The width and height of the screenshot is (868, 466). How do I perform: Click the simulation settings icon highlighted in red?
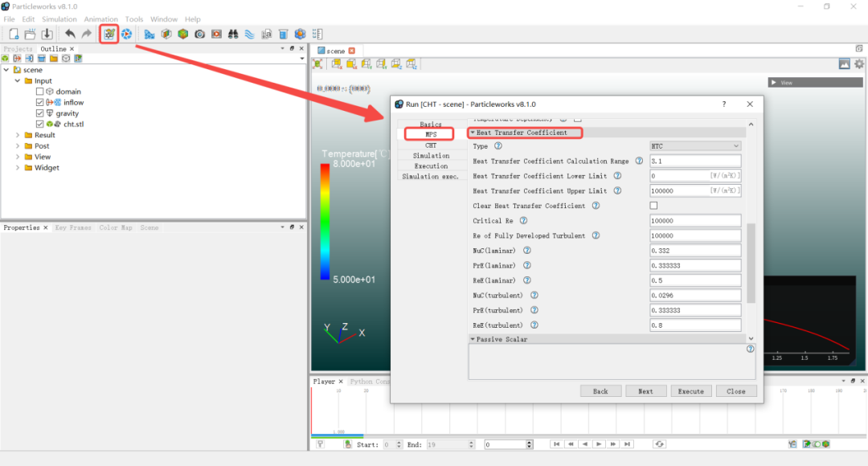109,34
